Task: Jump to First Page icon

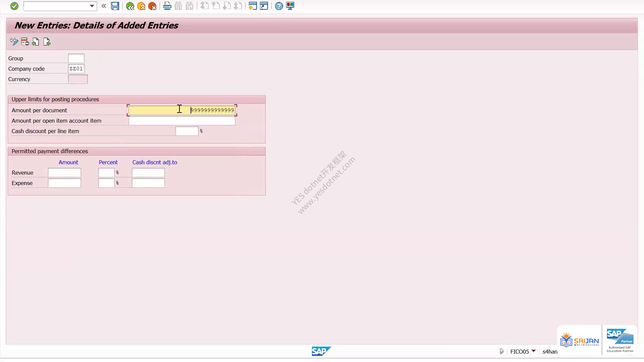Action: click(x=205, y=6)
